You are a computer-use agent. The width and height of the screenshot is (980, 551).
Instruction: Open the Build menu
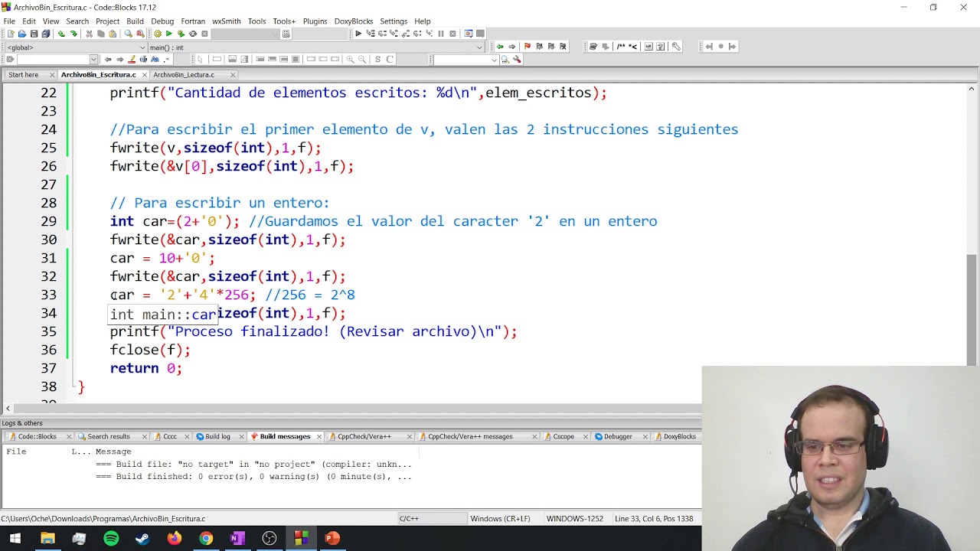pyautogui.click(x=135, y=21)
